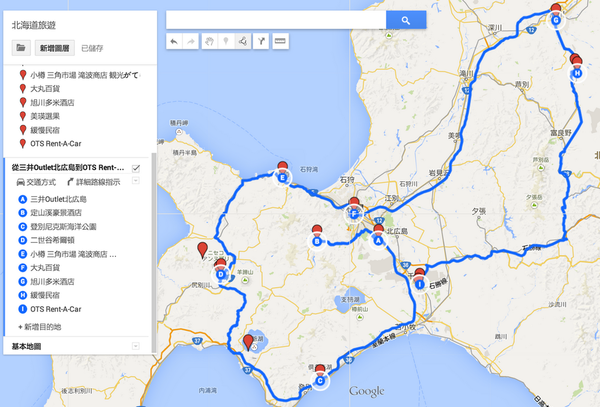Open the folder icon button
Viewport: 600px width, 407px height.
pyautogui.click(x=20, y=47)
